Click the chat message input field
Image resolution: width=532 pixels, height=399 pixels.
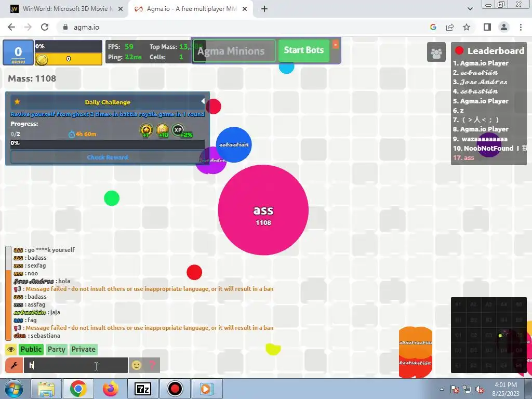click(x=76, y=365)
